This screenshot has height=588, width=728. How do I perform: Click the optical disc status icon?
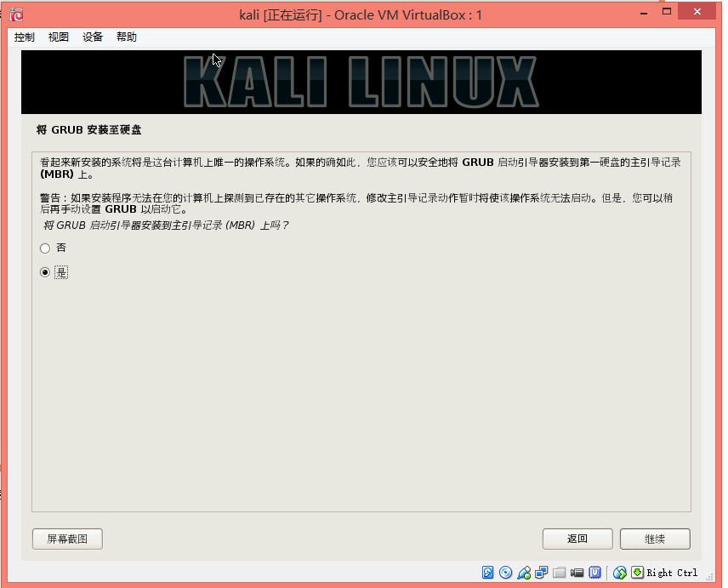pyautogui.click(x=506, y=572)
